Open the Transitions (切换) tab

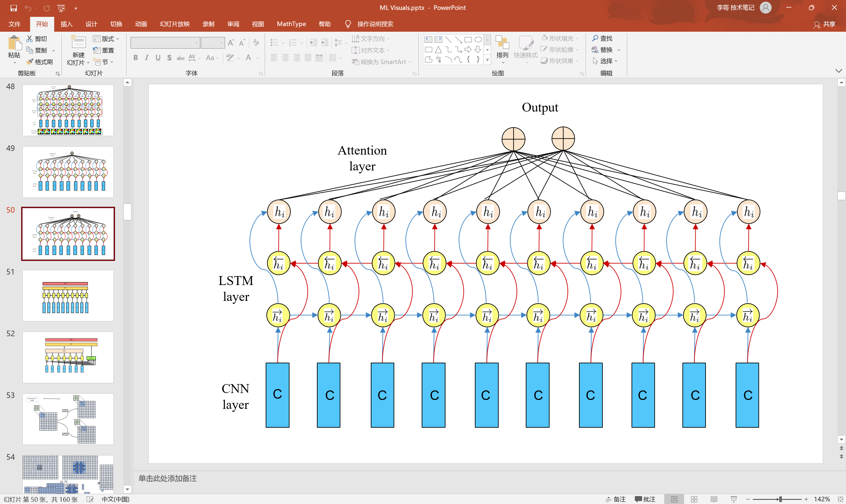click(x=116, y=24)
